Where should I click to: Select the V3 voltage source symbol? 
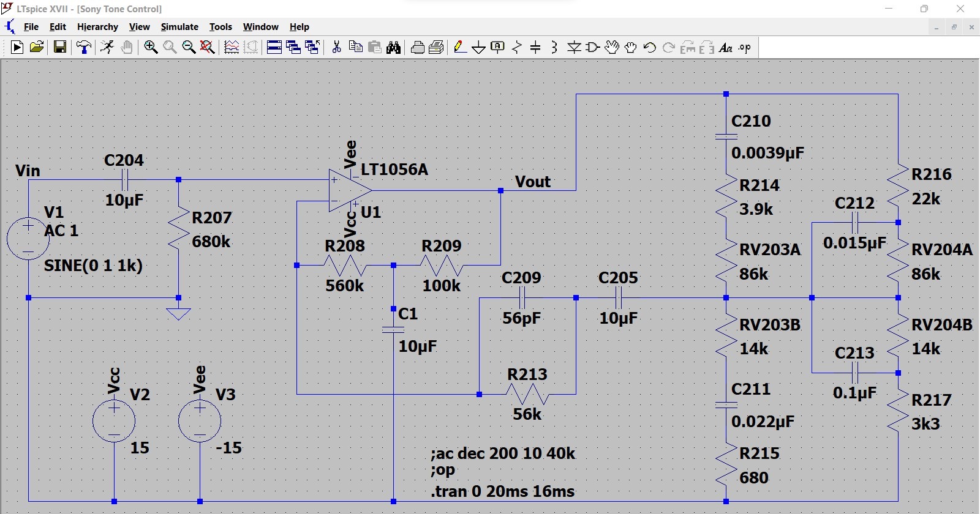pos(200,421)
